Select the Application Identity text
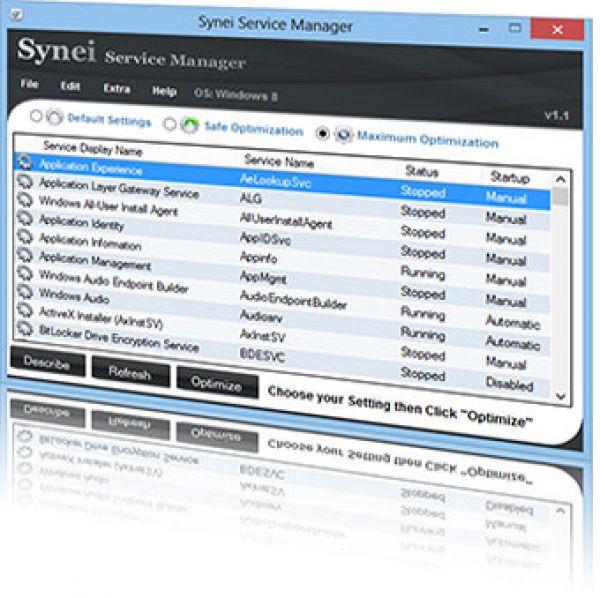 82,222
